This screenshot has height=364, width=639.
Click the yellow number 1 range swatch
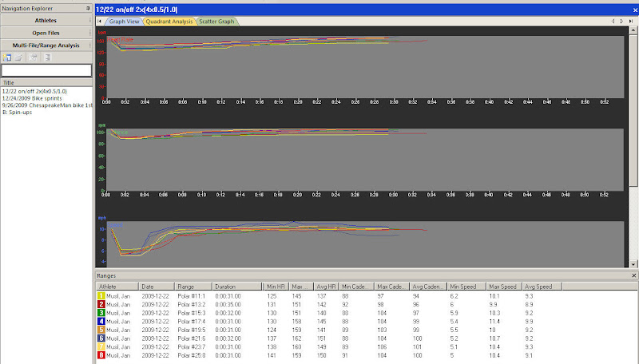pos(101,295)
